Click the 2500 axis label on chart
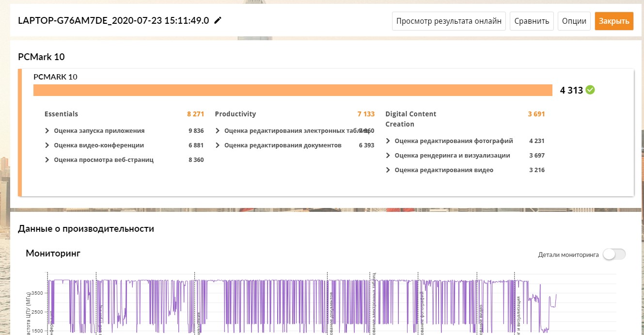Image resolution: width=644 pixels, height=335 pixels. [38, 312]
